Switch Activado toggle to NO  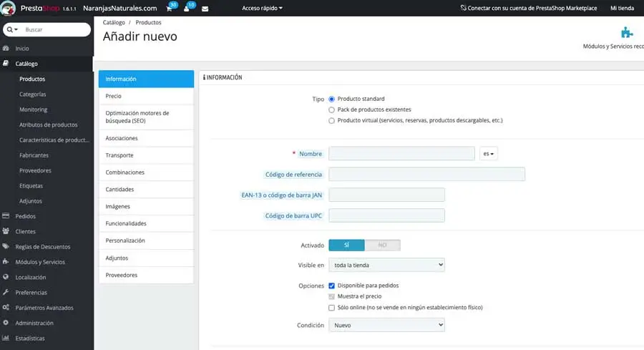(x=382, y=246)
